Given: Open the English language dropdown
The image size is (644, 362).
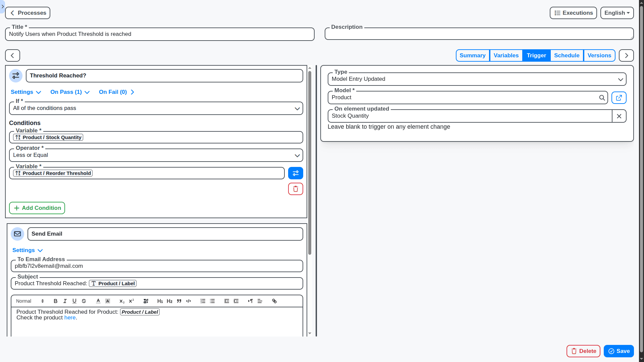Looking at the screenshot, I should 617,13.
